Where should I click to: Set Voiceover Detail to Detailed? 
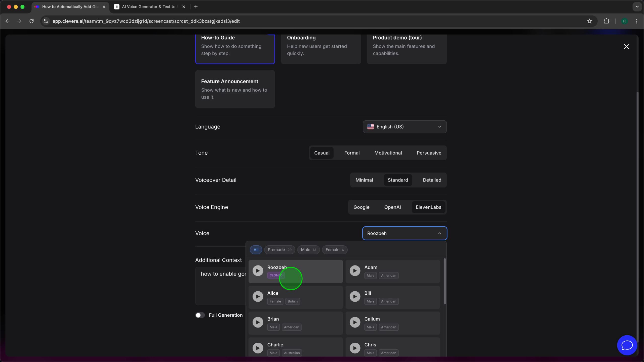pos(432,180)
